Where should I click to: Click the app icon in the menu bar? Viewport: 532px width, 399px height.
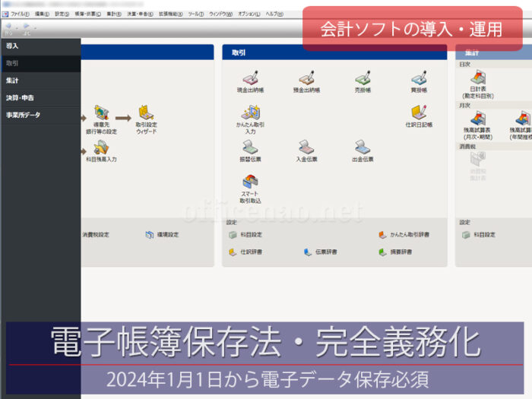[5, 14]
